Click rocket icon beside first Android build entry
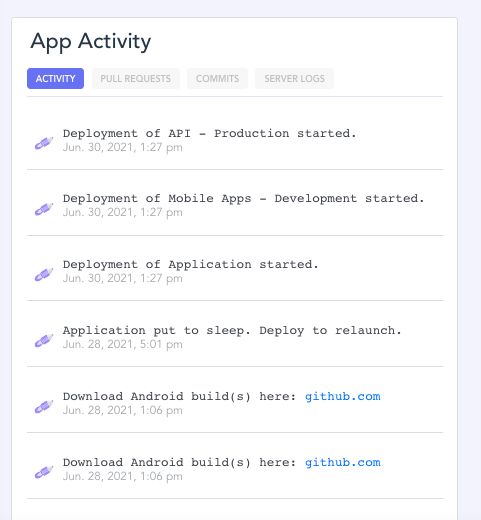This screenshot has height=520, width=481. click(x=44, y=407)
